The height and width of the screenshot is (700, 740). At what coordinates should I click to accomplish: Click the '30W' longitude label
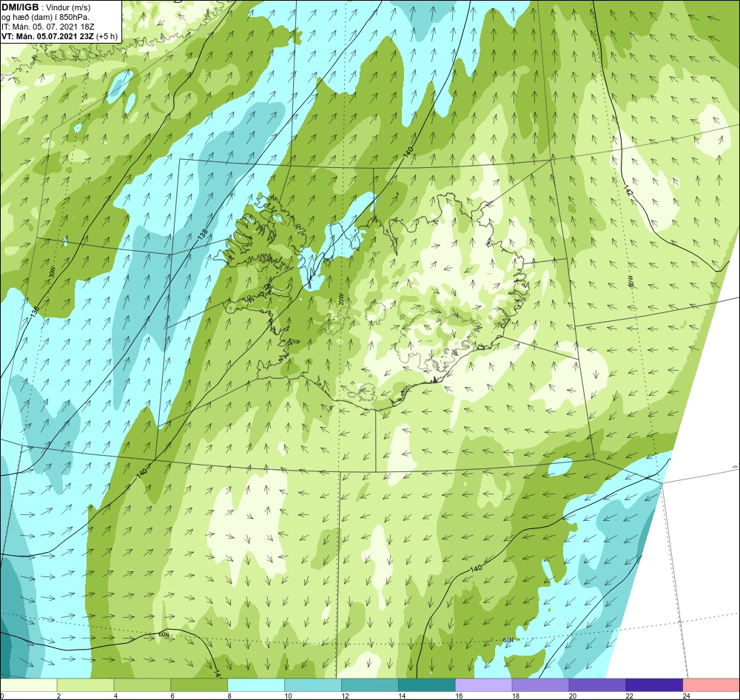52,273
